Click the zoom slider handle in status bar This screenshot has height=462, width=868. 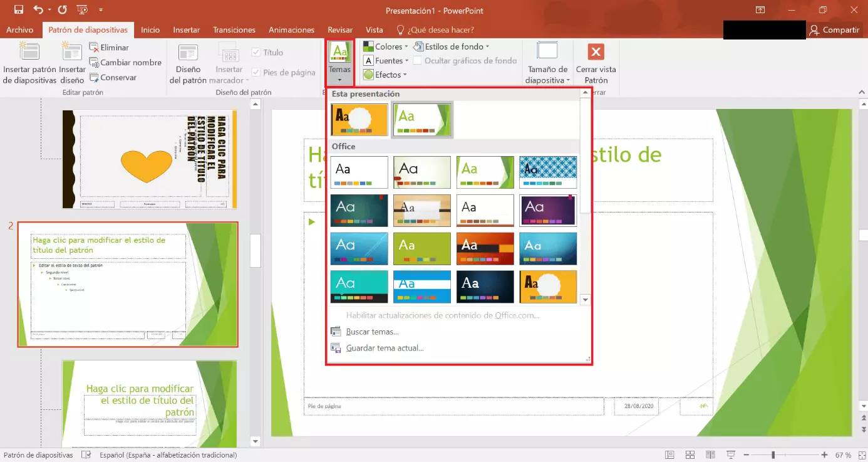pos(773,455)
